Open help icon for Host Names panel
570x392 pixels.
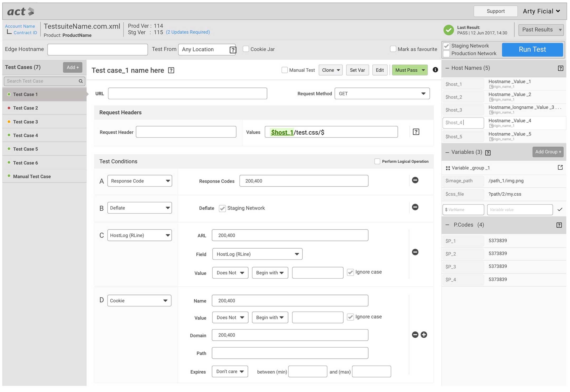(x=560, y=68)
